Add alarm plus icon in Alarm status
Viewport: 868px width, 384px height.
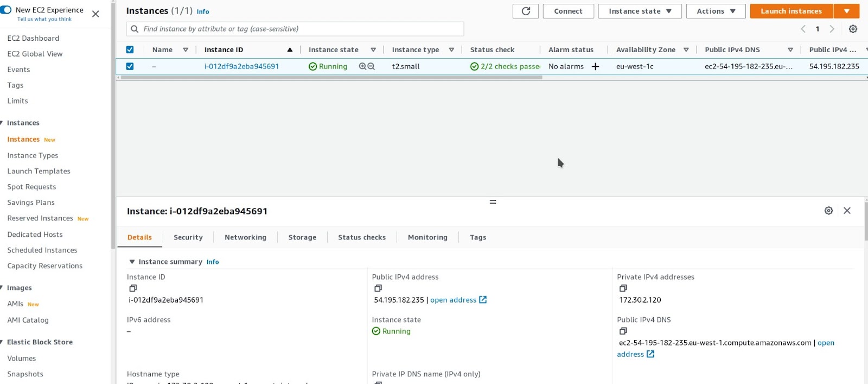[595, 66]
